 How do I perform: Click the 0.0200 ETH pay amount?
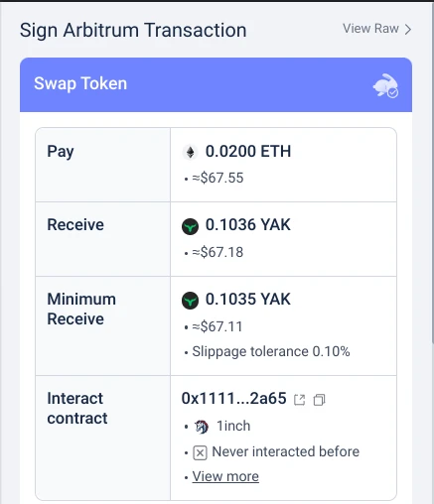(x=248, y=152)
